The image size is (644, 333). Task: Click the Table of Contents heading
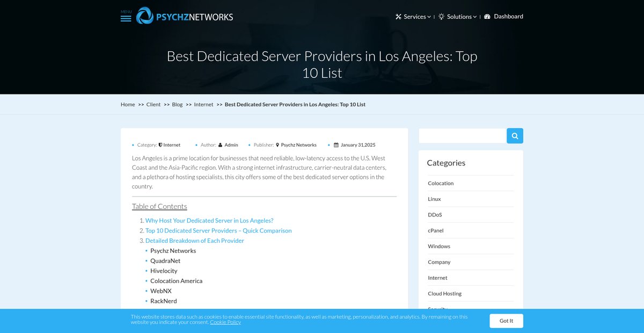pyautogui.click(x=159, y=206)
